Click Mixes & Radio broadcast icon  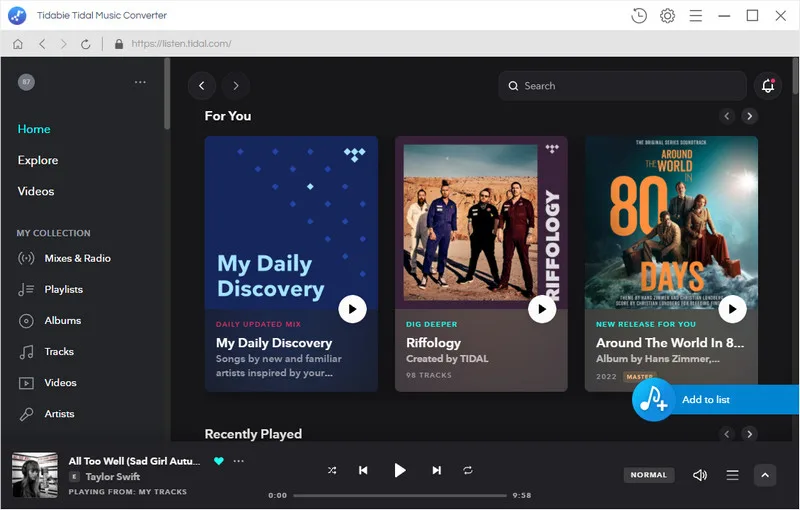[26, 258]
